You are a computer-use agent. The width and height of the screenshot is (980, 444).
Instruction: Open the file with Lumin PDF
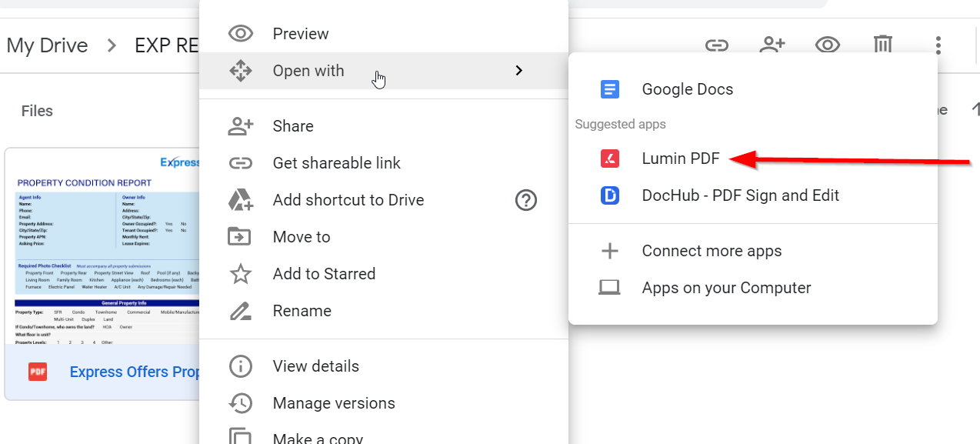tap(753, 159)
